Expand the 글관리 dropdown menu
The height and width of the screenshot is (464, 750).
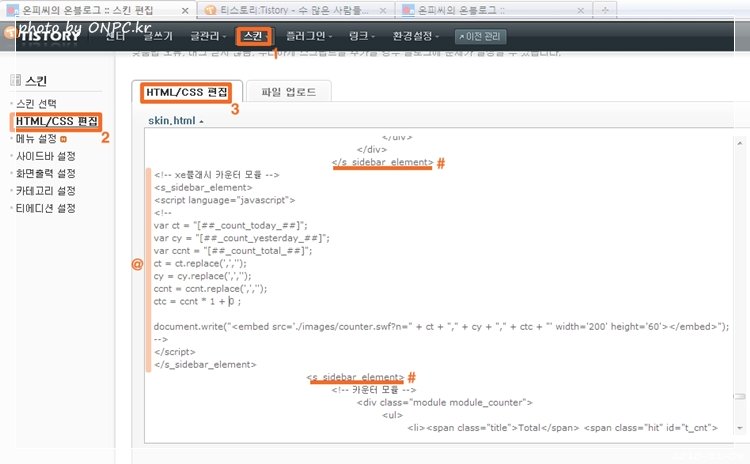(208, 36)
